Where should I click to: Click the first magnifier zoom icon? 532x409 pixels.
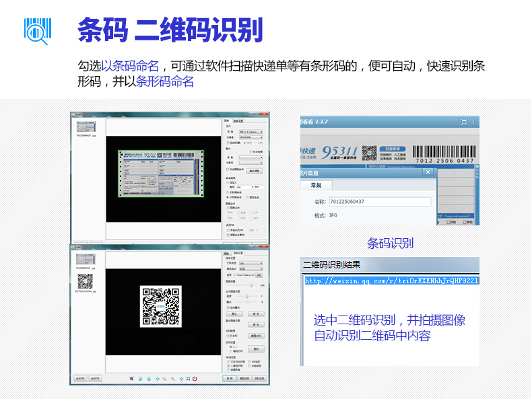click(x=164, y=379)
